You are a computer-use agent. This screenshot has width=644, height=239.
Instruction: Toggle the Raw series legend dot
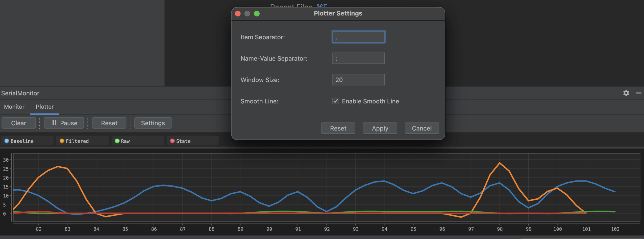click(117, 141)
